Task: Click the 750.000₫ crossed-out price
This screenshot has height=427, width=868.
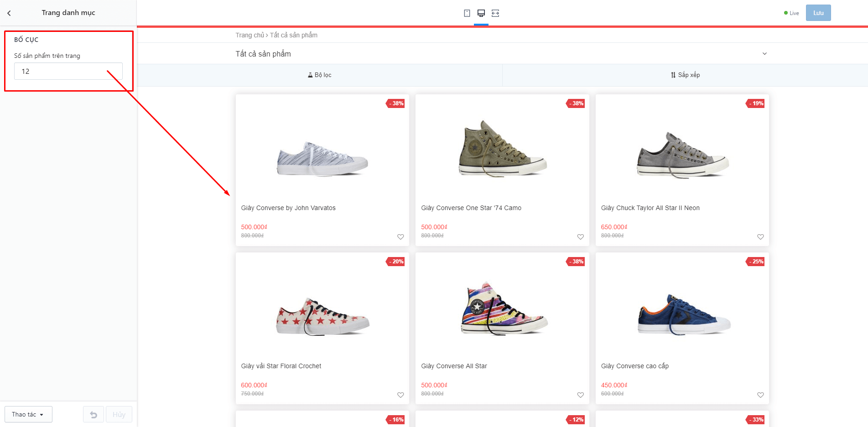Action: coord(252,394)
